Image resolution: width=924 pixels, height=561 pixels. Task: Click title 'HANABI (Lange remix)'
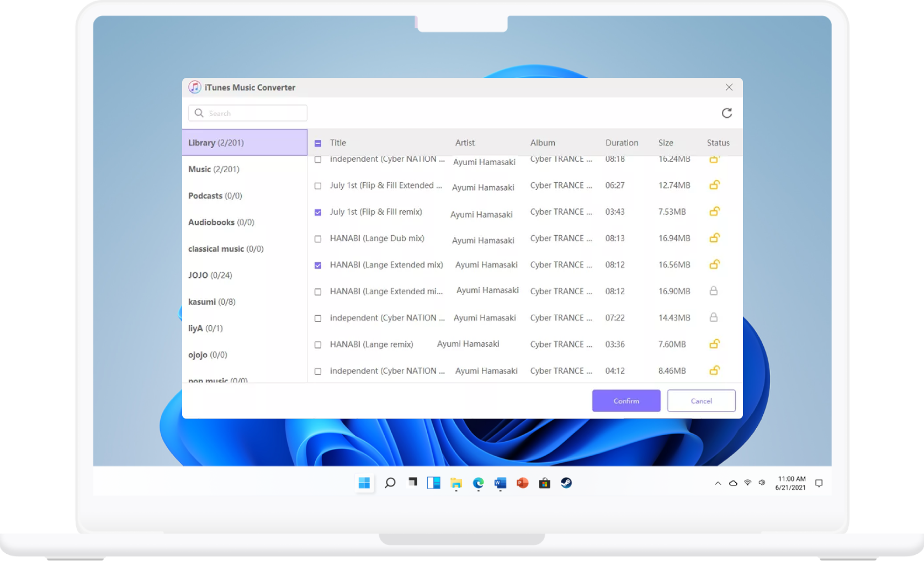click(x=371, y=344)
